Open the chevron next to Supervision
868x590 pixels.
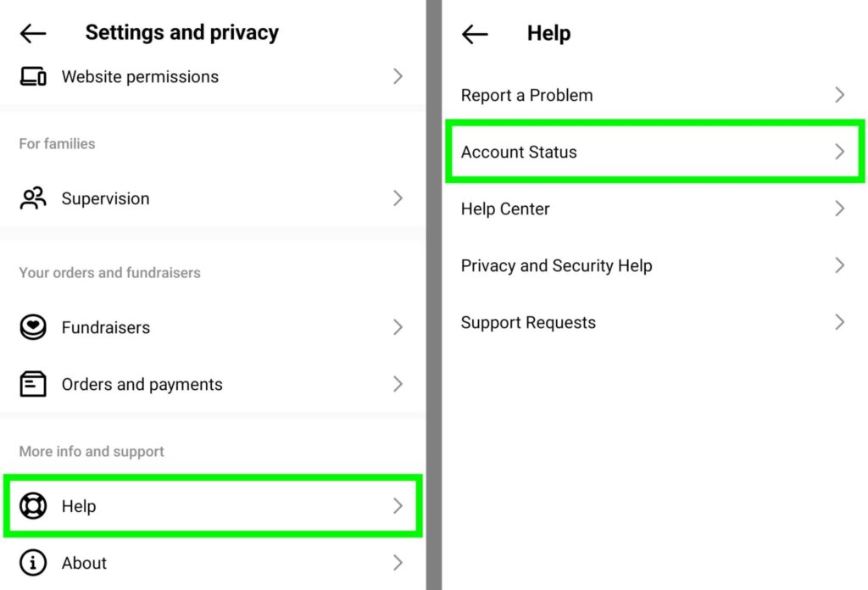pyautogui.click(x=398, y=198)
